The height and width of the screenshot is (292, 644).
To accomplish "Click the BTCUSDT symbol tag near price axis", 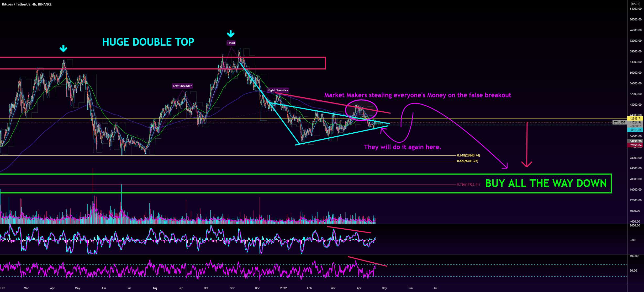I will 619,122.
